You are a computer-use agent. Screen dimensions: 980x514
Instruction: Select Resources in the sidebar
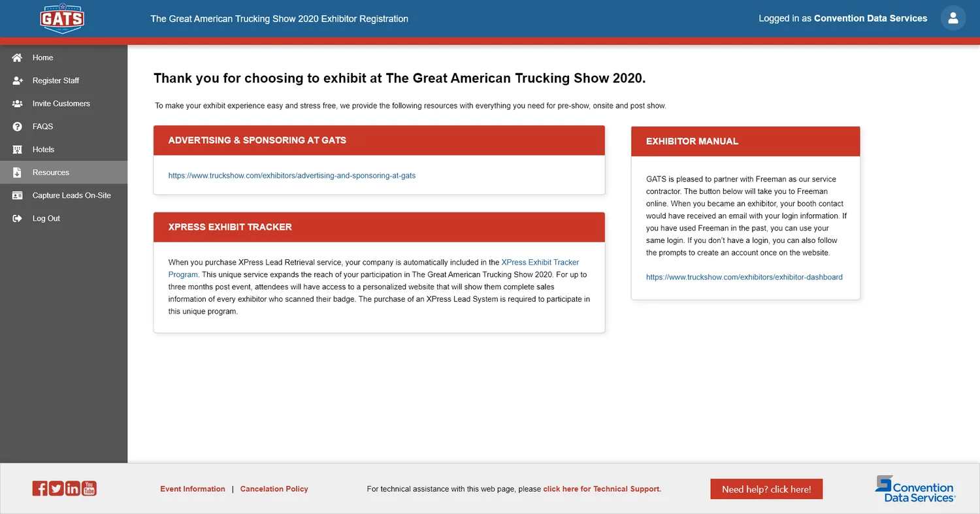click(63, 172)
